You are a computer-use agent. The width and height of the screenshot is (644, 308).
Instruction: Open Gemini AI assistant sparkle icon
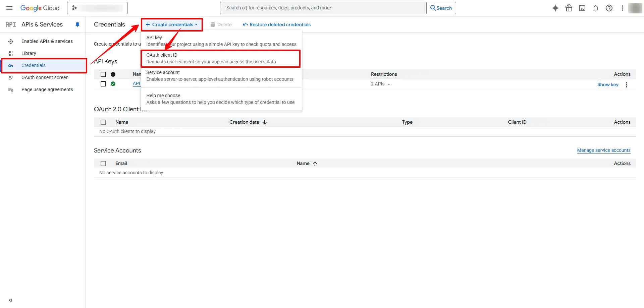pos(555,8)
